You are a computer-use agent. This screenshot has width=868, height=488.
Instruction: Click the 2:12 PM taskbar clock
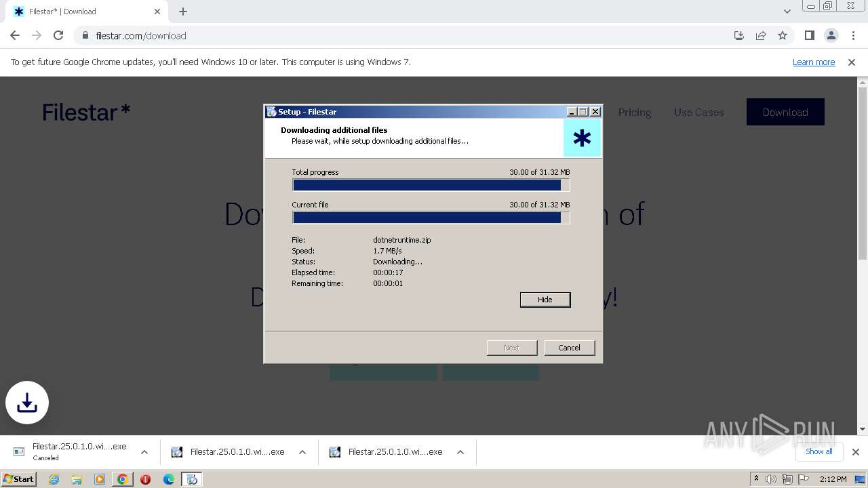tap(833, 479)
